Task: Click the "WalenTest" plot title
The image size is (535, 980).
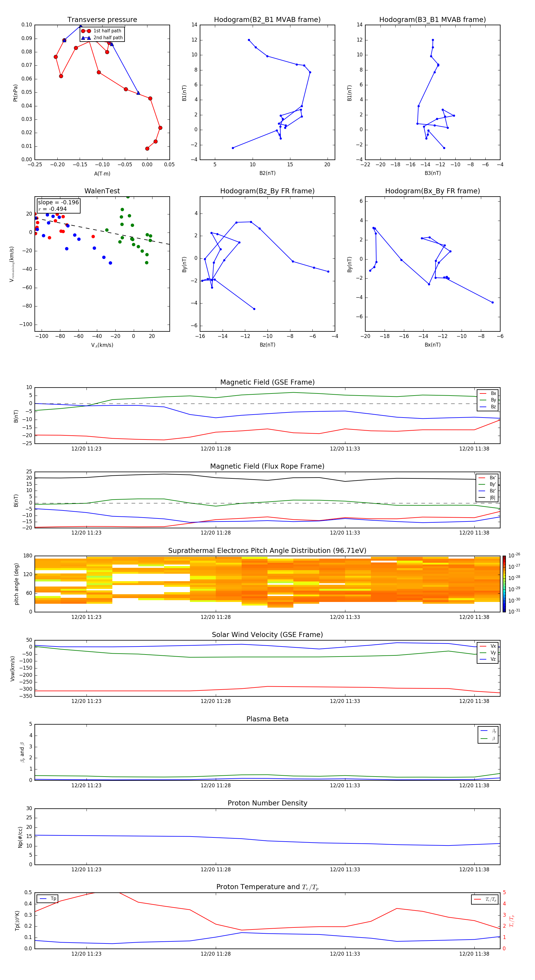Action: point(102,191)
